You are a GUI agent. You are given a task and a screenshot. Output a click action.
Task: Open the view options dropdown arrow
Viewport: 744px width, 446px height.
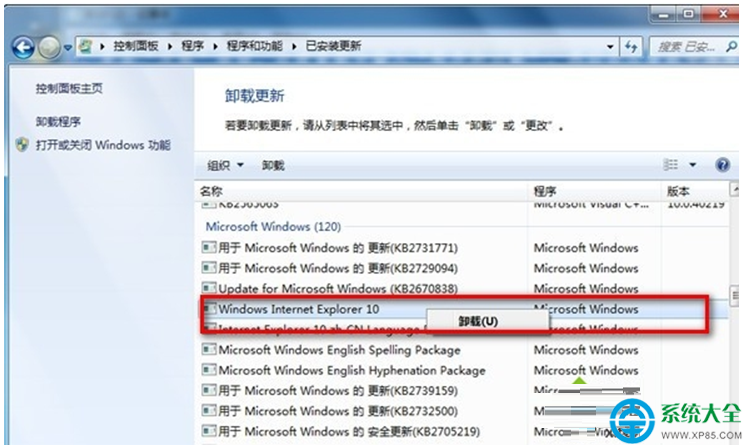[x=693, y=165]
